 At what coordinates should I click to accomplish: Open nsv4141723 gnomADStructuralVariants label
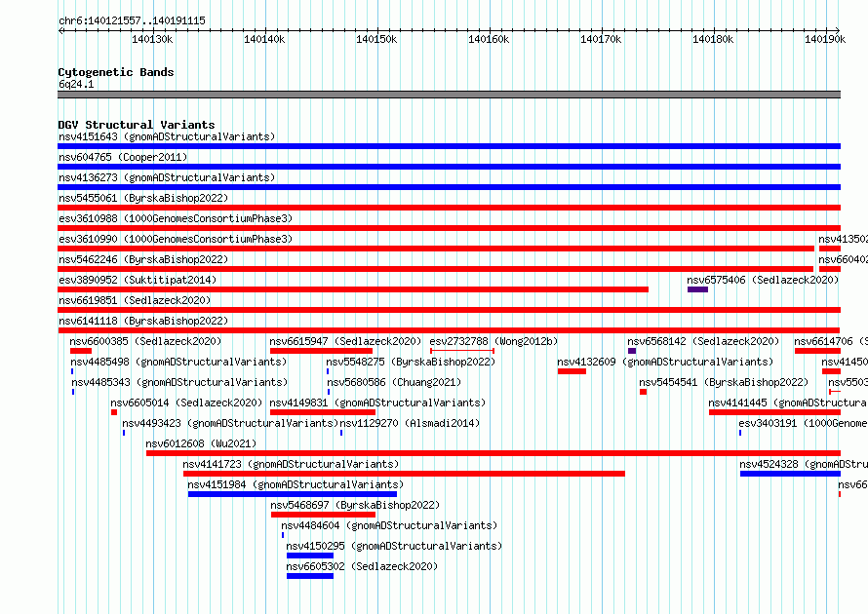click(291, 464)
